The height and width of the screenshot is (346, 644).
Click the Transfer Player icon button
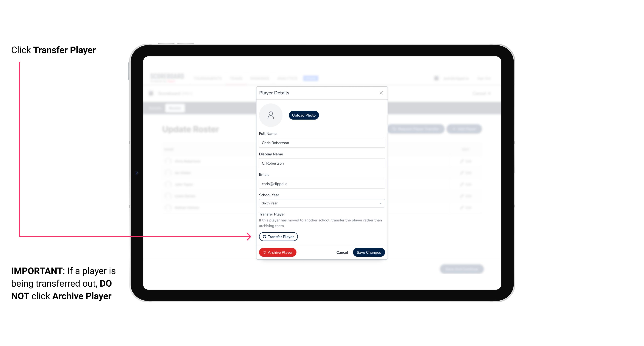click(x=278, y=237)
